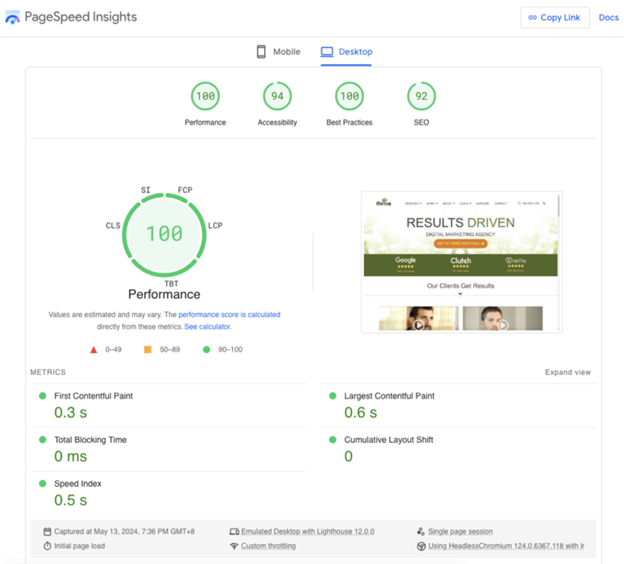Screen dimensions: 624x564
Task: Expand the metrics view
Action: point(567,372)
